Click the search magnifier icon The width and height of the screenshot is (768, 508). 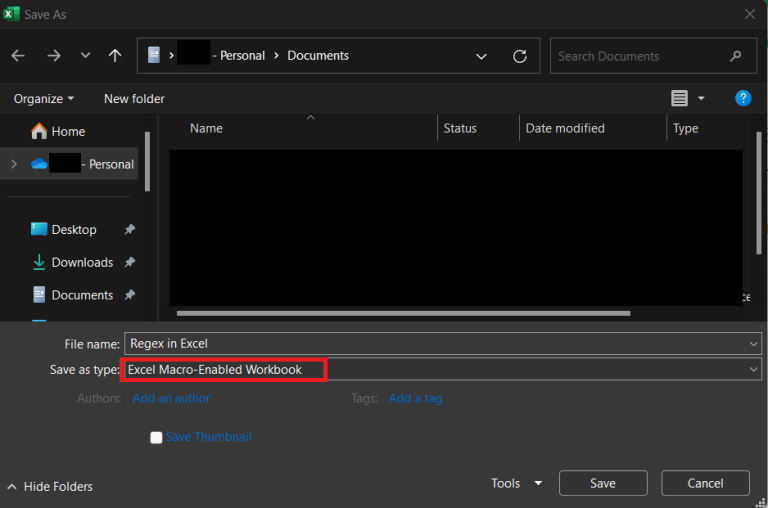tap(736, 56)
